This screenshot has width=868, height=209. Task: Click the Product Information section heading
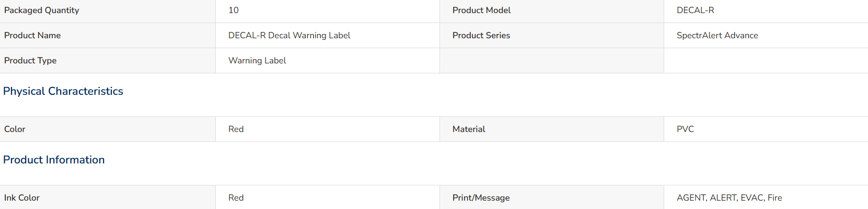click(54, 160)
